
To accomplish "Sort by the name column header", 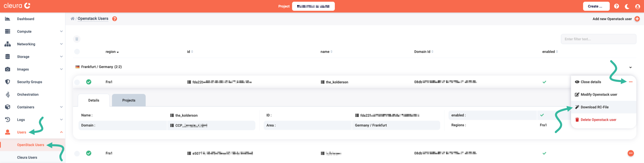I will [326, 51].
